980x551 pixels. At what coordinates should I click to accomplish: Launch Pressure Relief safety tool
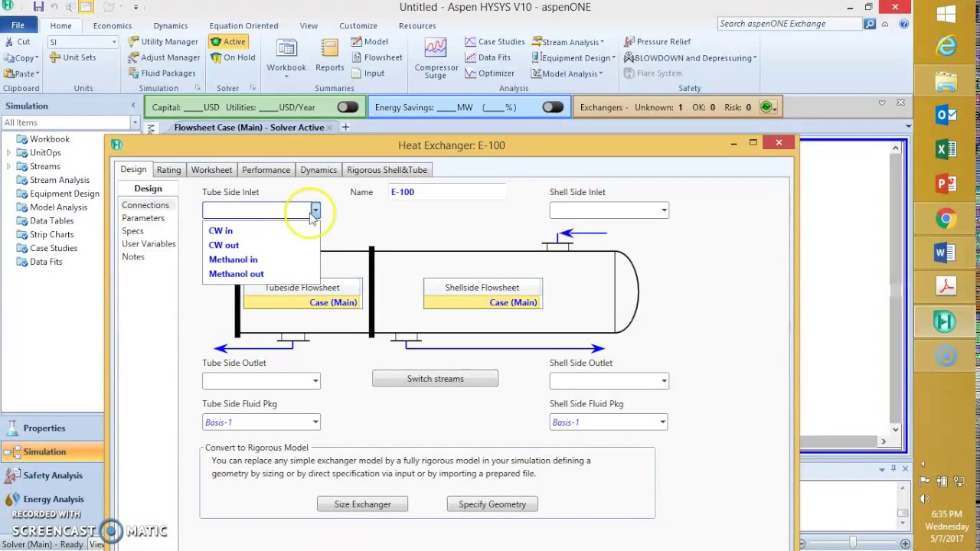658,41
